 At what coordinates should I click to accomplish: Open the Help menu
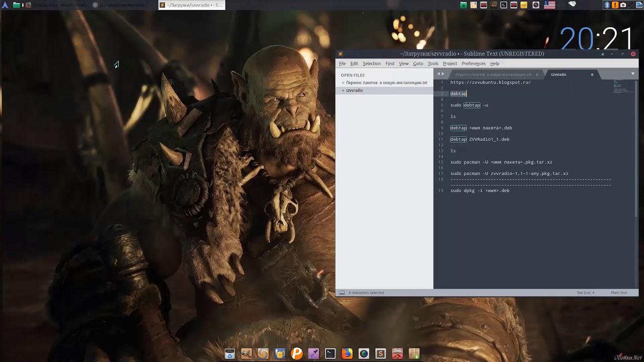(495, 63)
